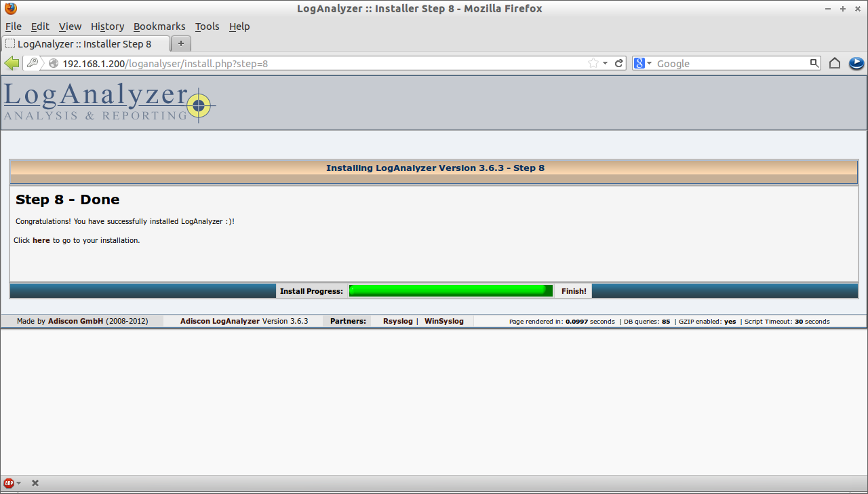Click the 'DB queries: 85' footer text

click(647, 322)
